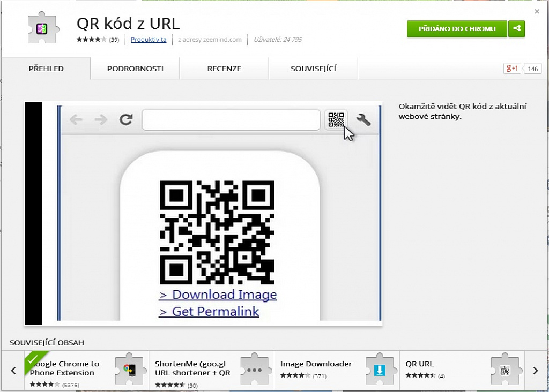Click the forward arrow in the screenshot preview
Viewport: 549px width, 392px height.
101,119
